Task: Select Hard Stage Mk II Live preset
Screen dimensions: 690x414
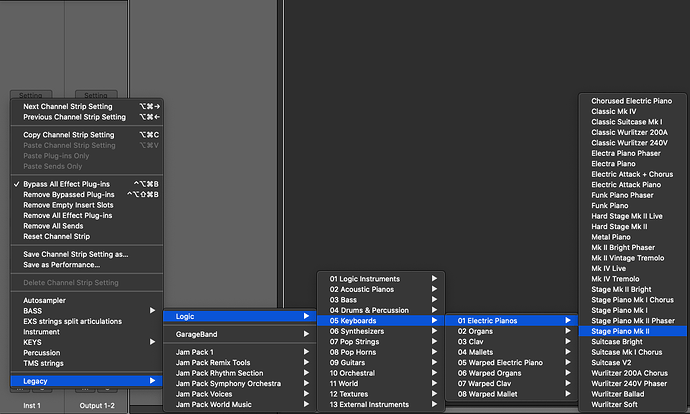Action: pyautogui.click(x=633, y=216)
